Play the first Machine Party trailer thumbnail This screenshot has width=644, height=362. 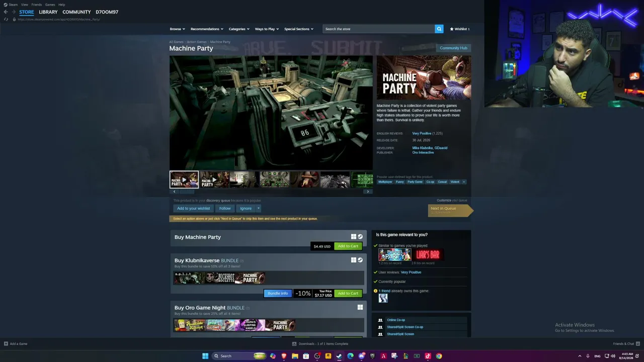(184, 179)
